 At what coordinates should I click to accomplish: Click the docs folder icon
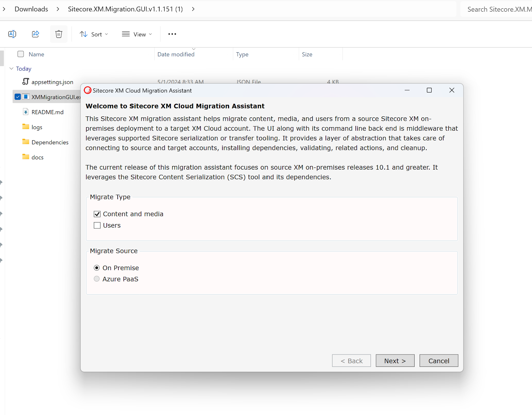26,157
